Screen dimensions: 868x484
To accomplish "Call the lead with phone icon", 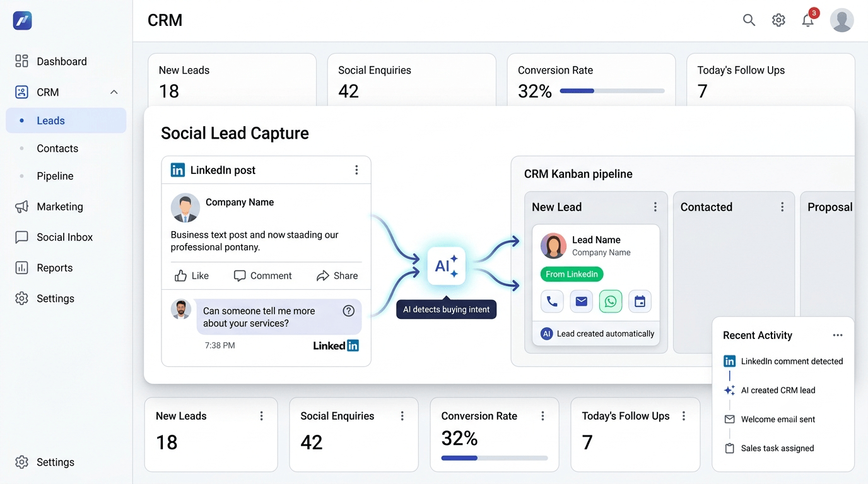I will click(x=552, y=302).
